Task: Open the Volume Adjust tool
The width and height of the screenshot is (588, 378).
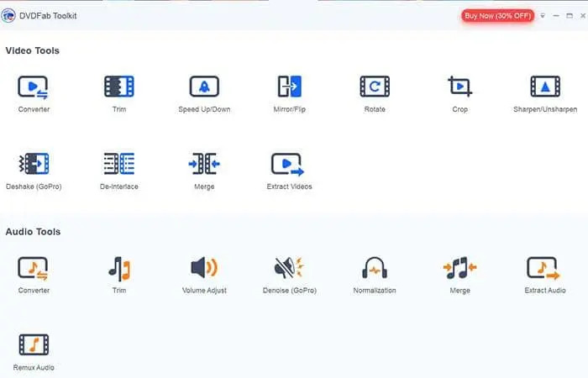Action: pyautogui.click(x=204, y=268)
